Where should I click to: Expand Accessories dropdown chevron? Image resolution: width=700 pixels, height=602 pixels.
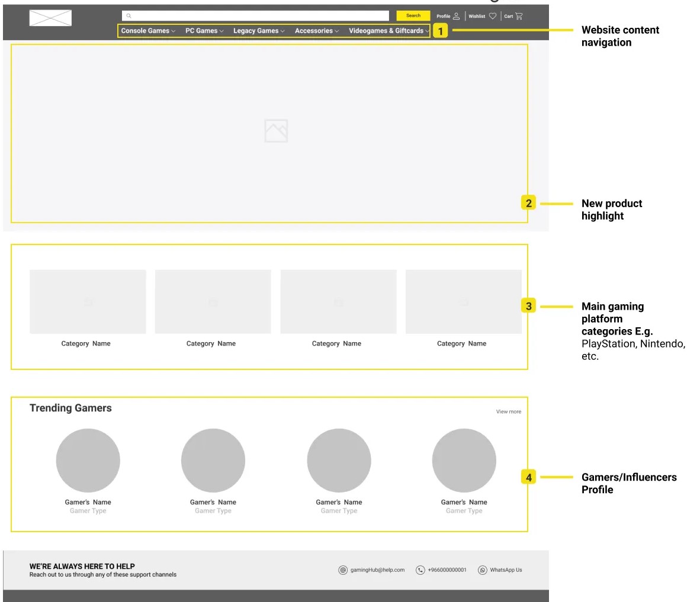[x=336, y=31]
